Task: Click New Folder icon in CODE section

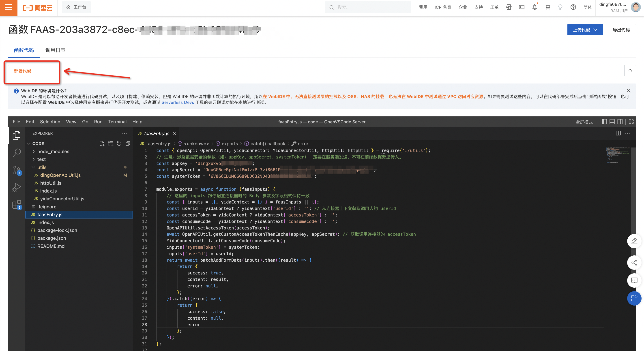Action: point(110,143)
